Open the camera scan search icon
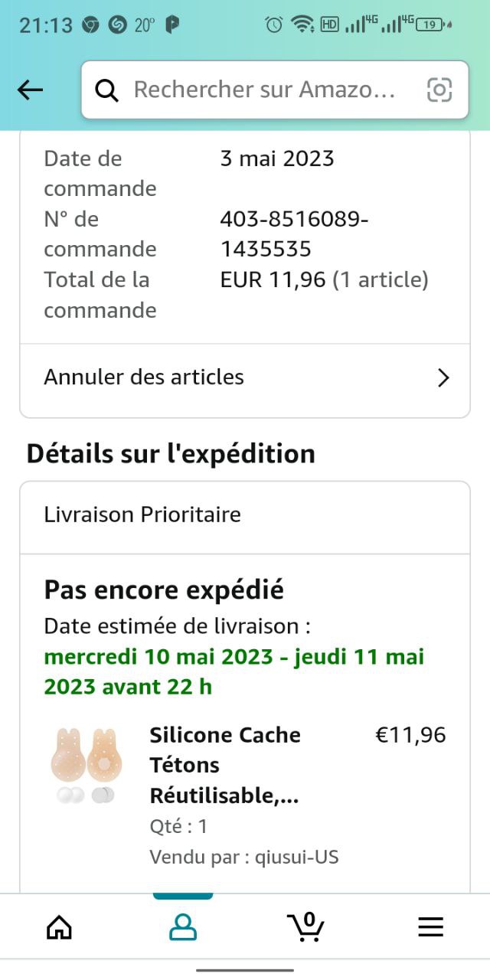This screenshot has height=980, width=490. [439, 90]
